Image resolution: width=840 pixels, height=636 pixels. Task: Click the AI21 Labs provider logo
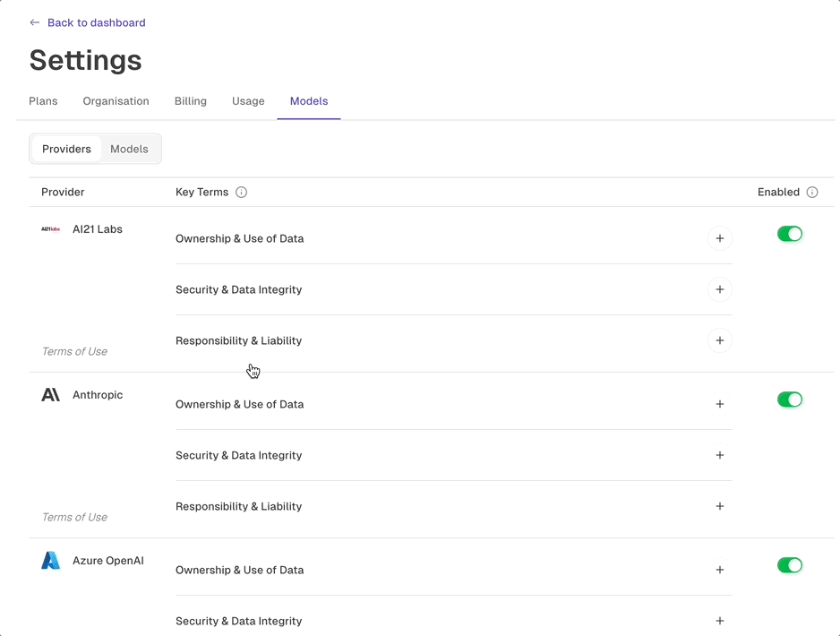[51, 228]
